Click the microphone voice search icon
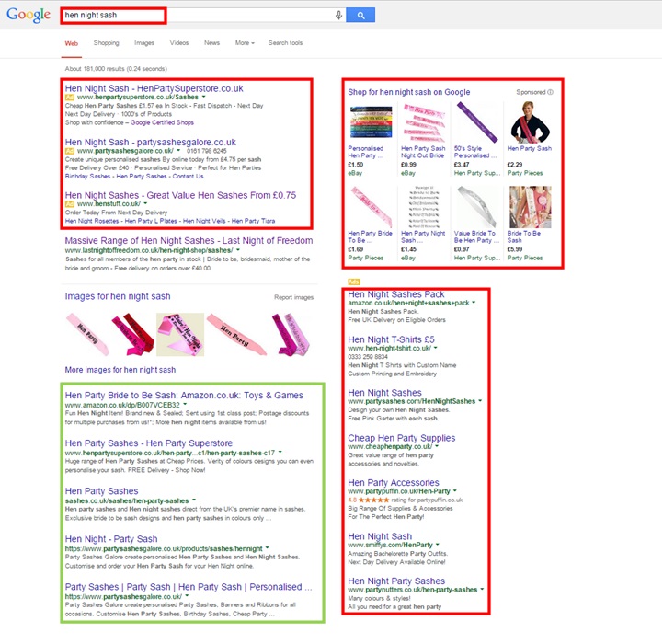The width and height of the screenshot is (663, 644). tap(338, 16)
